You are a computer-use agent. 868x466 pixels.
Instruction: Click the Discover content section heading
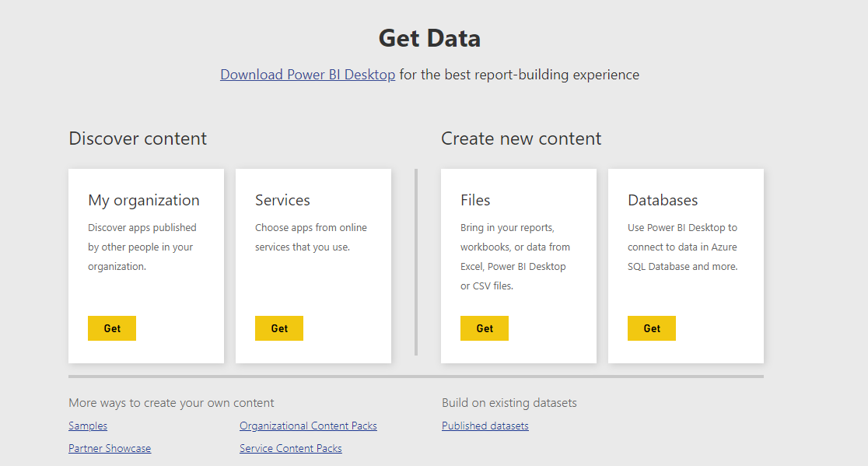click(138, 138)
